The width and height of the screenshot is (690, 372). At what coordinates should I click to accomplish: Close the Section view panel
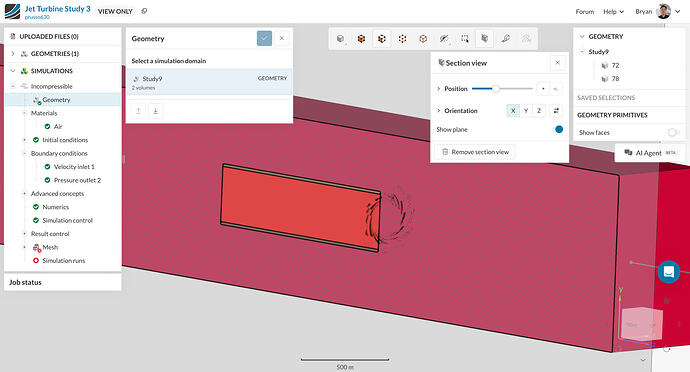point(558,63)
